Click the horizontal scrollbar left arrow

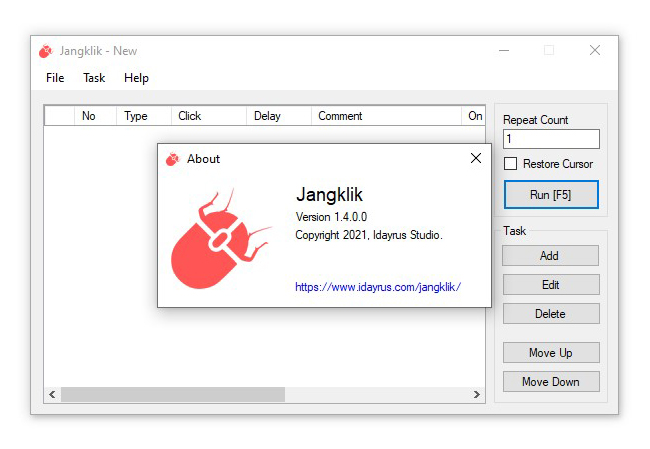click(x=52, y=394)
